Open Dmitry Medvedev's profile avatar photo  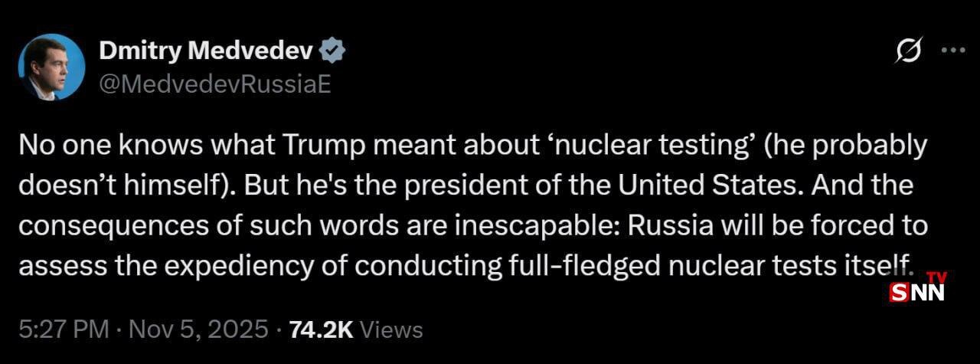tap(51, 67)
